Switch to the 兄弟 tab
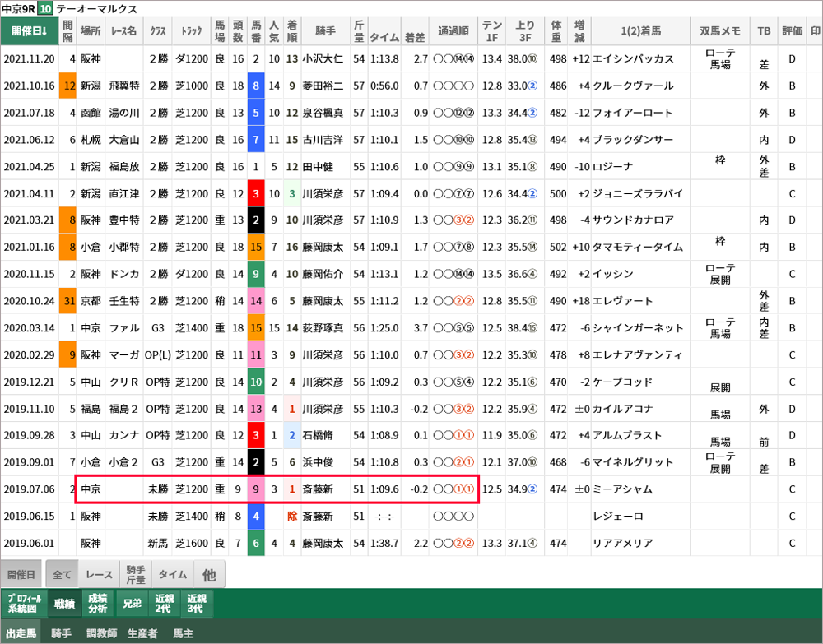The width and height of the screenshot is (823, 644). pos(132,603)
